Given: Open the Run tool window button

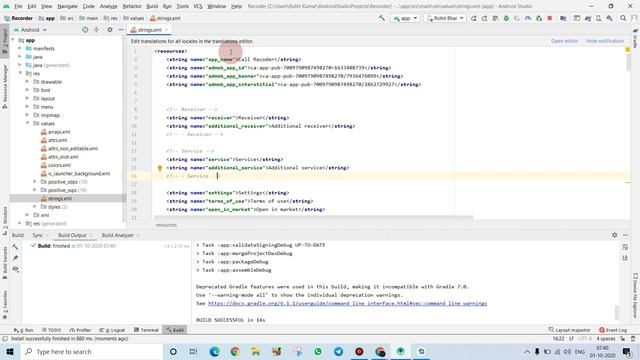Looking at the screenshot, I should click(23, 330).
